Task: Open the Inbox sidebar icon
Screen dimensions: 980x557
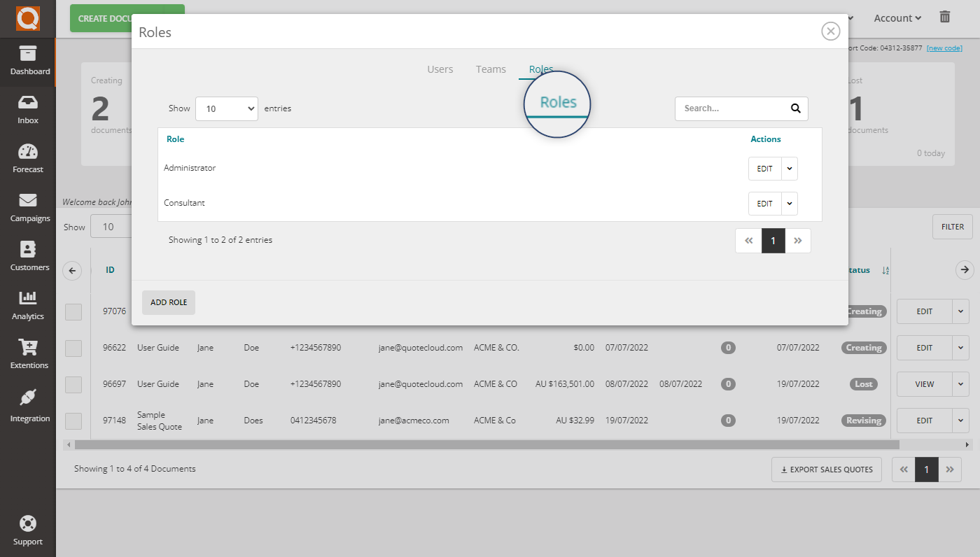Action: 28,103
